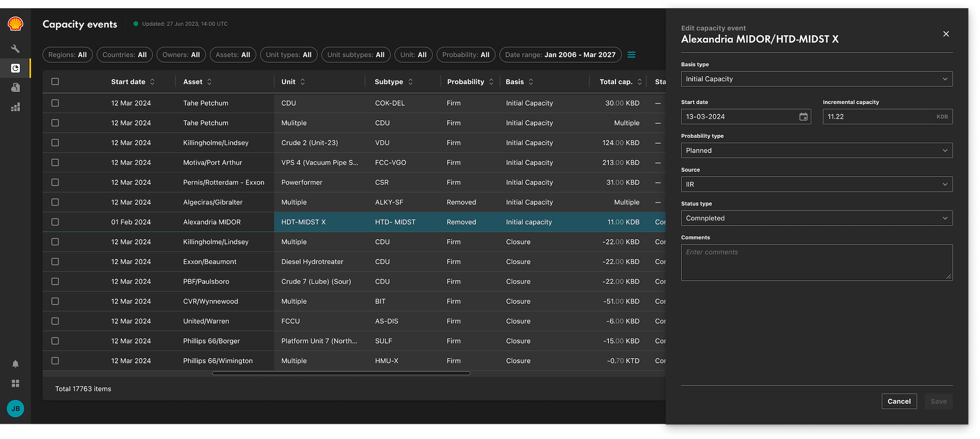Open JB user avatar menu
The image size is (980, 439).
(15, 408)
